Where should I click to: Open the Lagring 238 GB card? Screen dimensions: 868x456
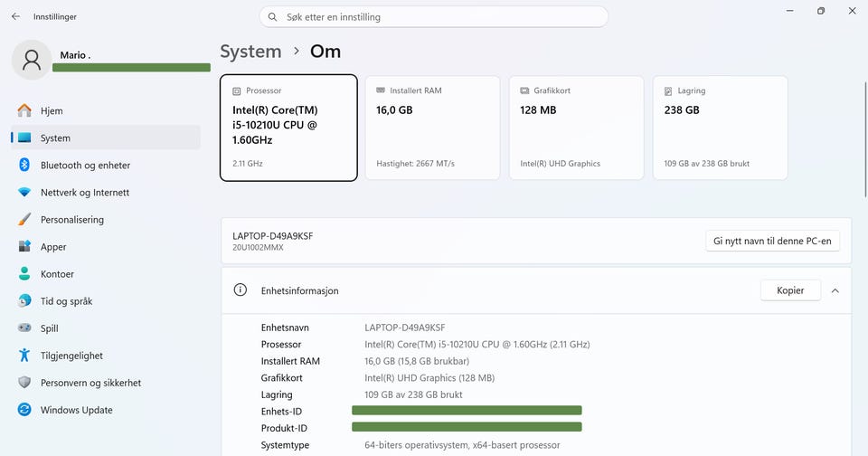[x=721, y=128]
